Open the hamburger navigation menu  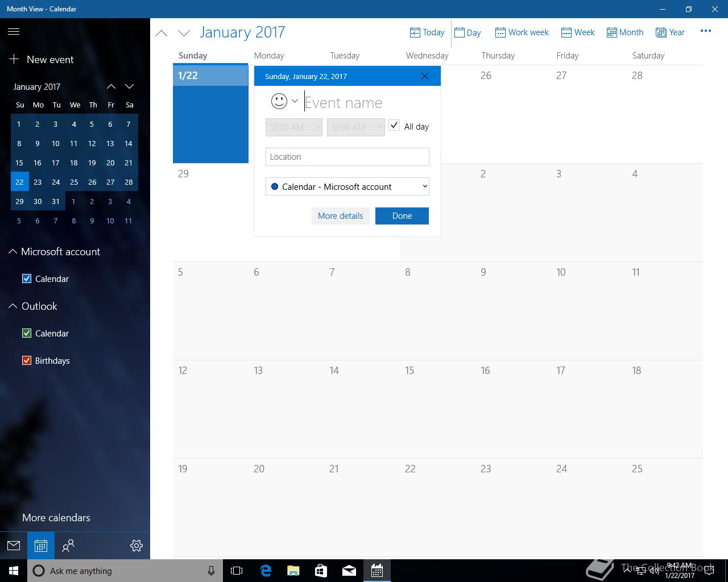click(x=14, y=32)
